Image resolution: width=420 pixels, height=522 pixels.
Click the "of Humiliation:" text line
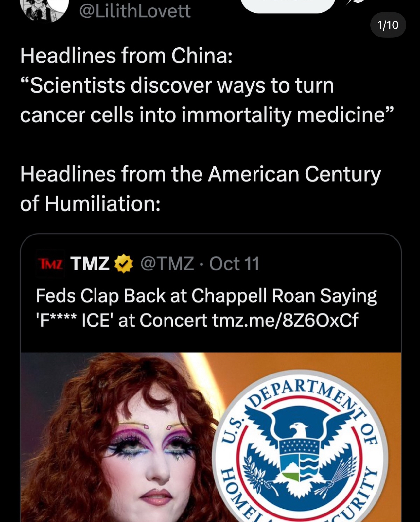pyautogui.click(x=90, y=204)
